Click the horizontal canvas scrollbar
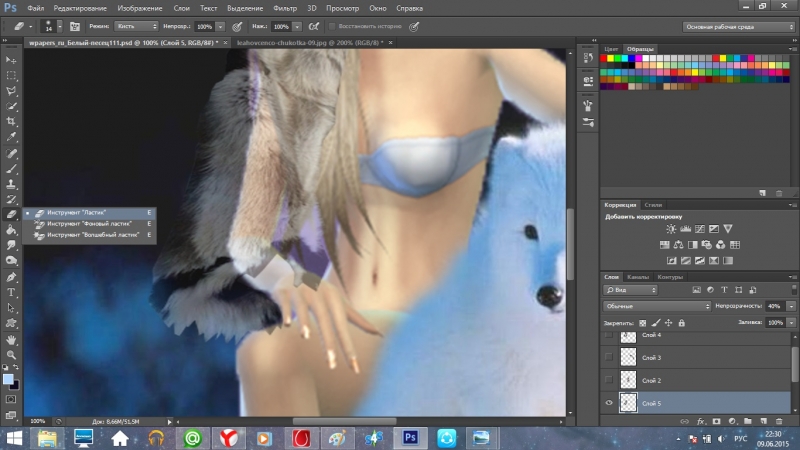Viewport: 800px width, 450px height. click(x=344, y=421)
